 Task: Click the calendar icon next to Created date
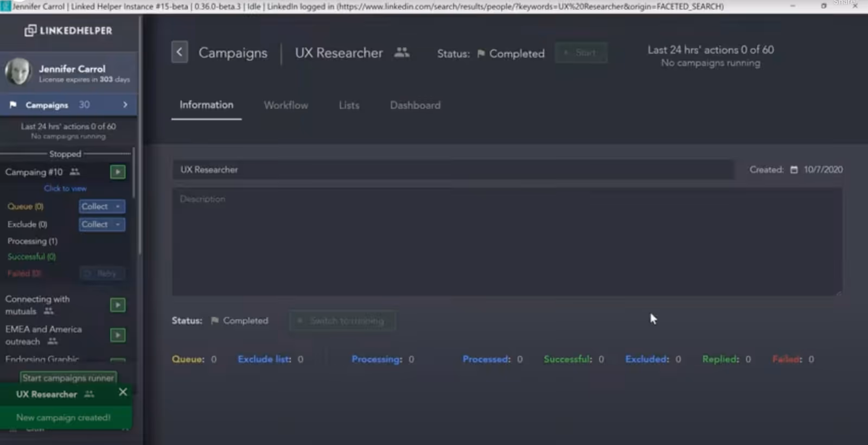click(x=794, y=170)
